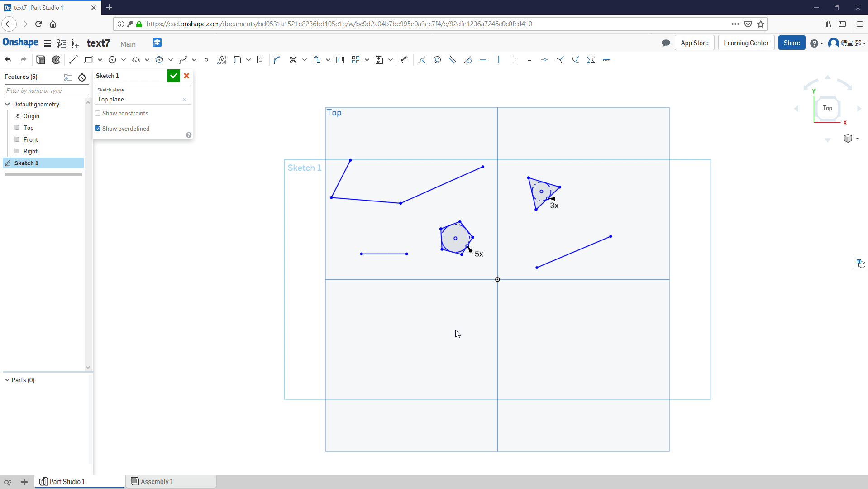868x489 pixels.
Task: Click the Undo arrow icon
Action: [8, 60]
